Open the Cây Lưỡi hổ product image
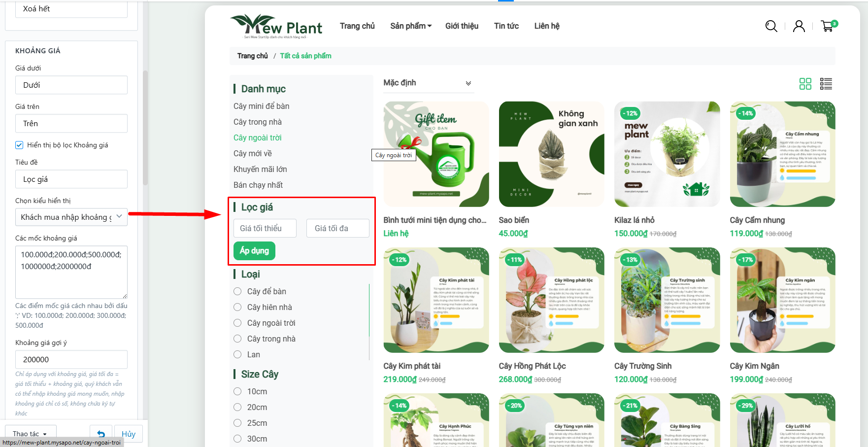 [782, 420]
